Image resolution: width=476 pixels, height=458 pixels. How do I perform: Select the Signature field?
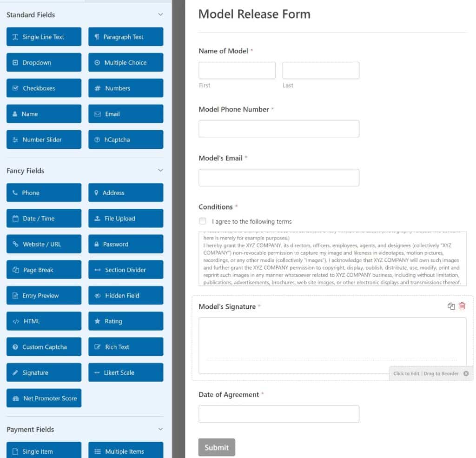click(x=44, y=372)
